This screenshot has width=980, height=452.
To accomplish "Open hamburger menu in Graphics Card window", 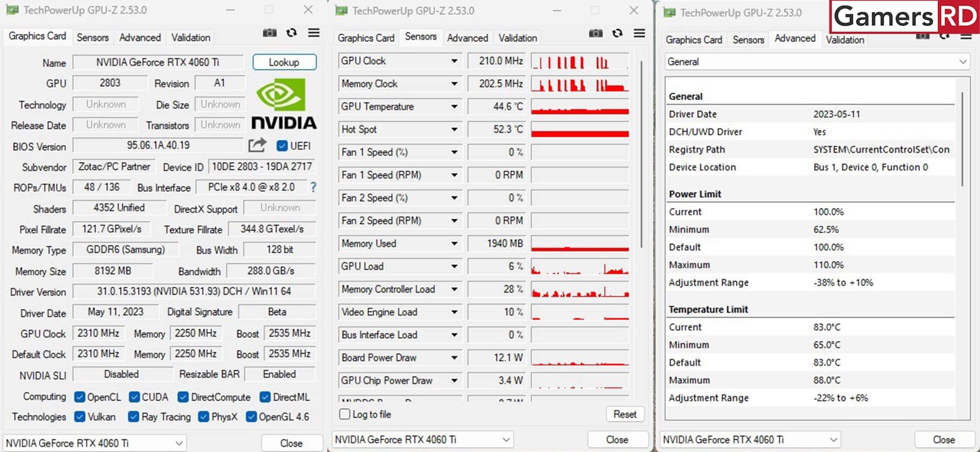I will tap(314, 33).
